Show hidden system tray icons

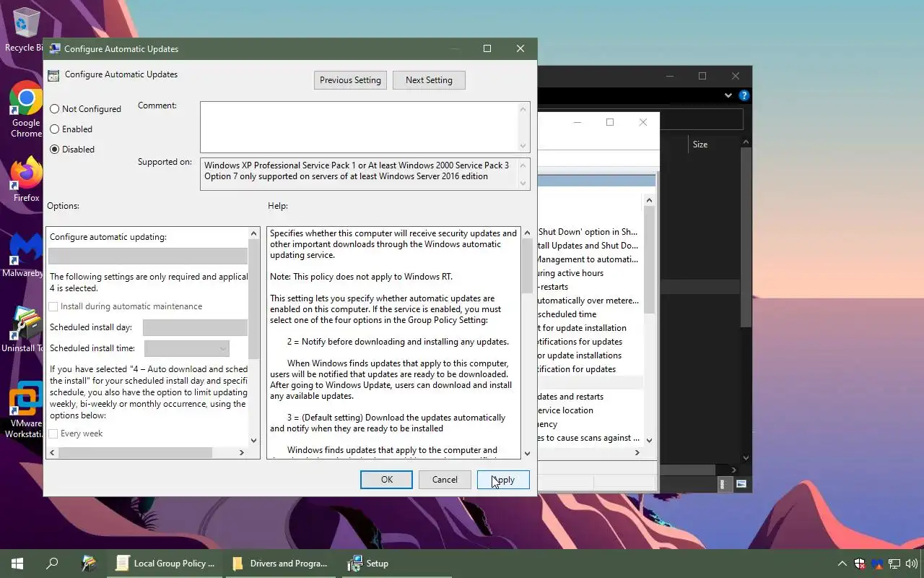click(x=842, y=564)
